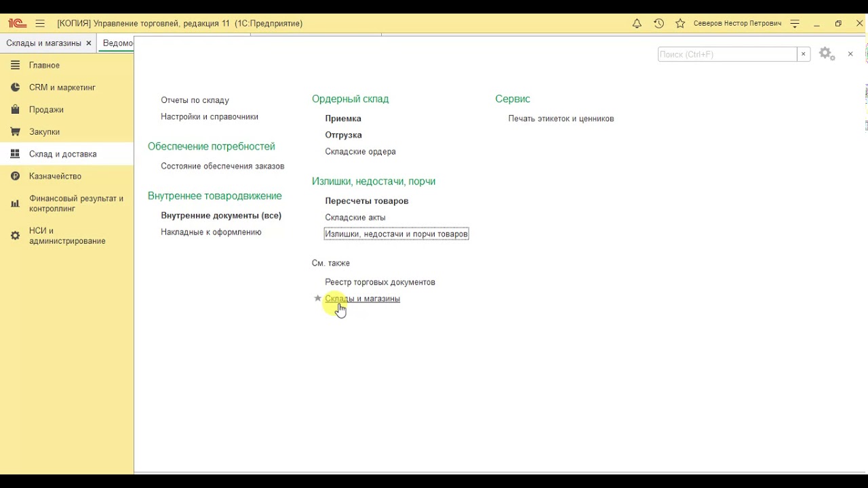
Task: Open Состояние обеспечения заказов
Action: 222,166
